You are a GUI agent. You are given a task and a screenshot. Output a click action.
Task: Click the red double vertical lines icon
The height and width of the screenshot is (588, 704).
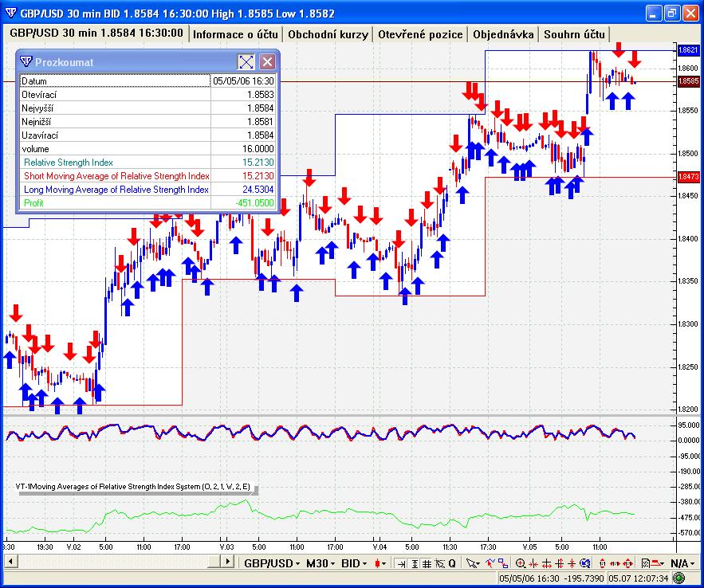pyautogui.click(x=559, y=564)
